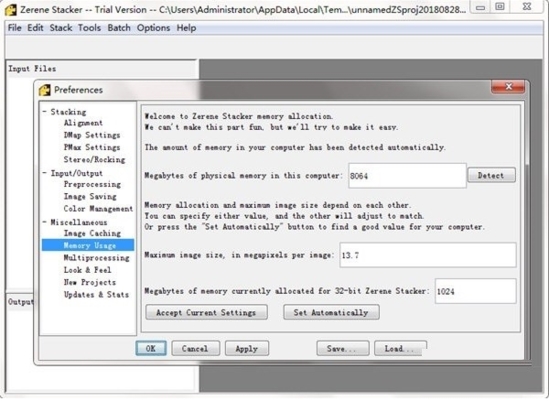Collapse the Input/Output tree section
The width and height of the screenshot is (549, 401).
tap(45, 173)
